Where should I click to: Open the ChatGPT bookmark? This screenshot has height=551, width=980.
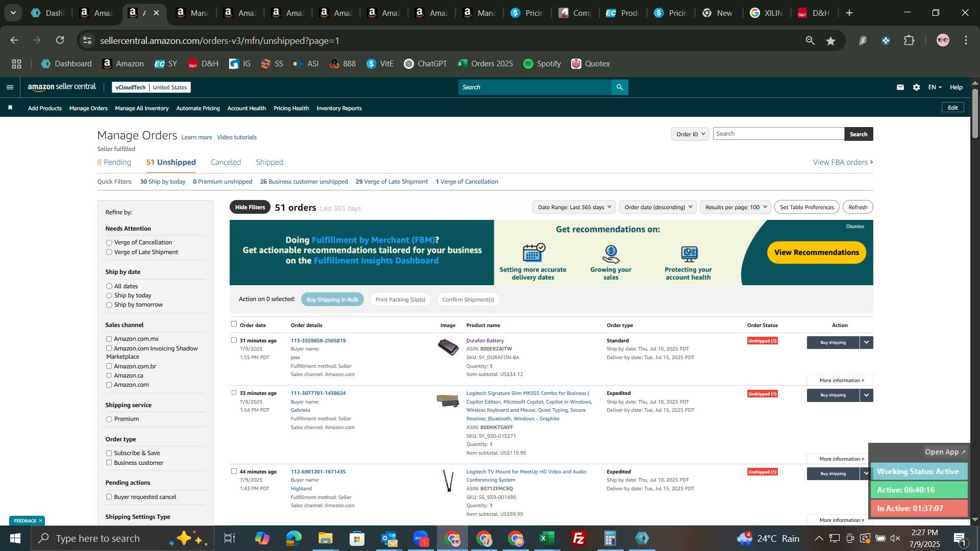click(x=425, y=64)
